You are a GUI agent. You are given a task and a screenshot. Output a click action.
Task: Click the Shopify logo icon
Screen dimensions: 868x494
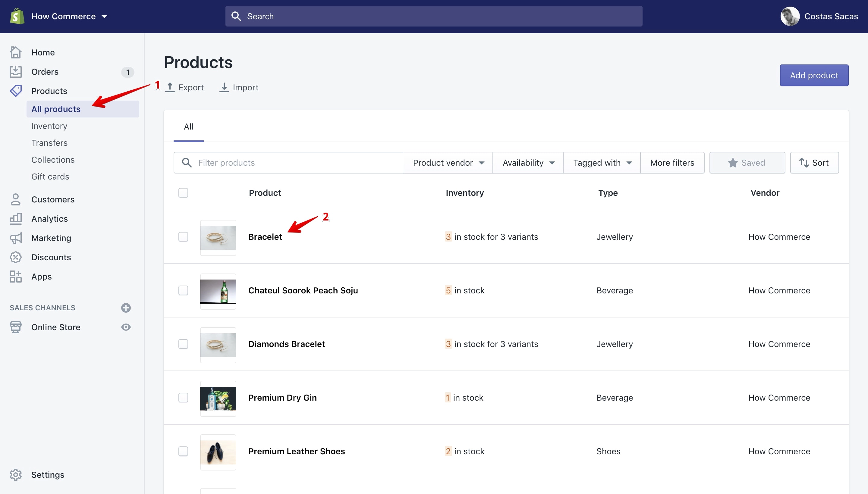(x=17, y=16)
